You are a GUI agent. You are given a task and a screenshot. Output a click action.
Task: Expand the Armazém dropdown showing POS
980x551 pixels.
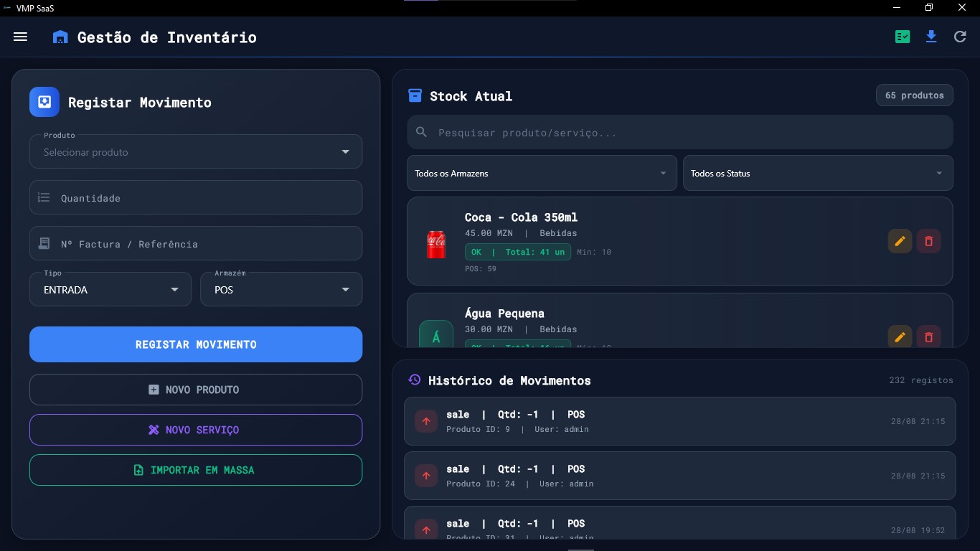point(281,289)
